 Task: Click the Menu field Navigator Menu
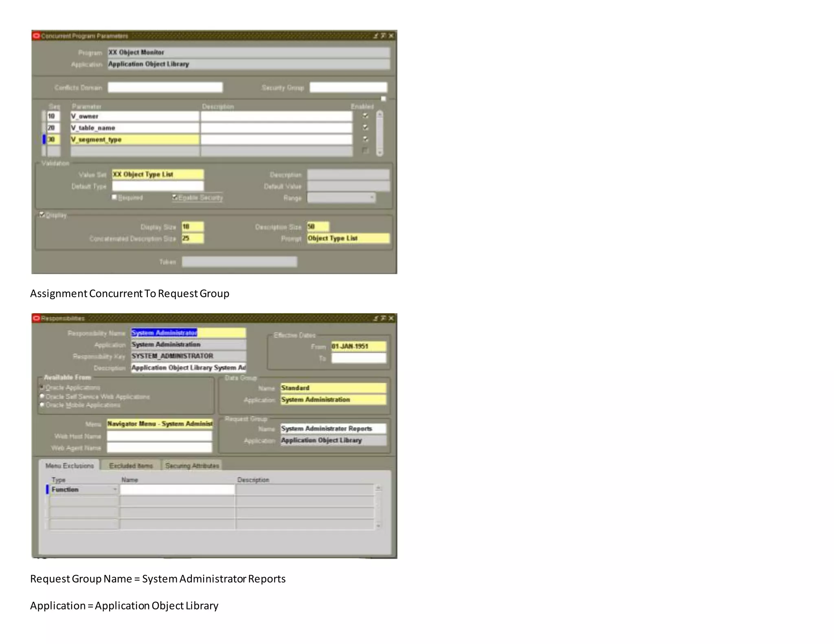(x=159, y=424)
